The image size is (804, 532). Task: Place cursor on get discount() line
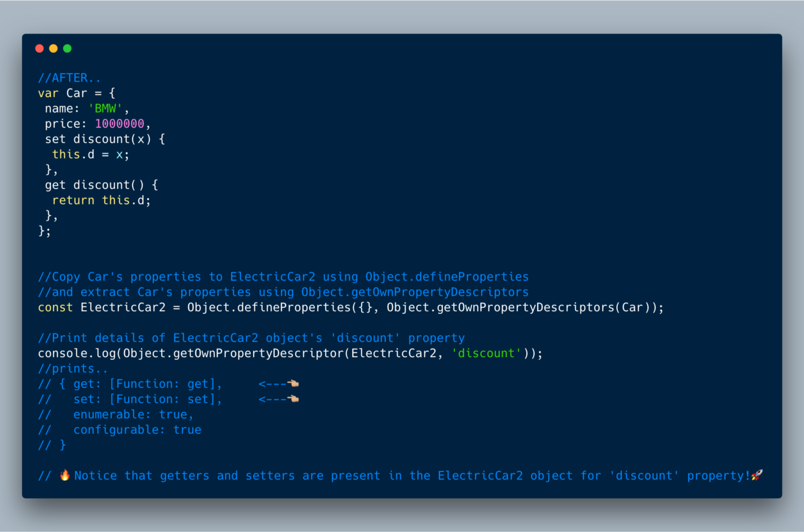point(101,185)
